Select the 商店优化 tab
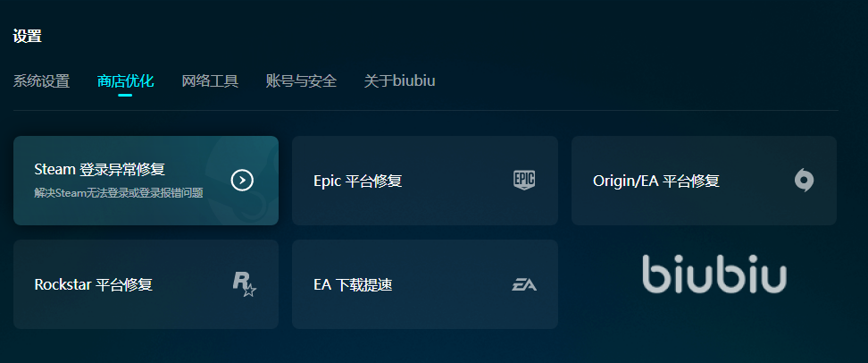The width and height of the screenshot is (868, 363). point(125,81)
